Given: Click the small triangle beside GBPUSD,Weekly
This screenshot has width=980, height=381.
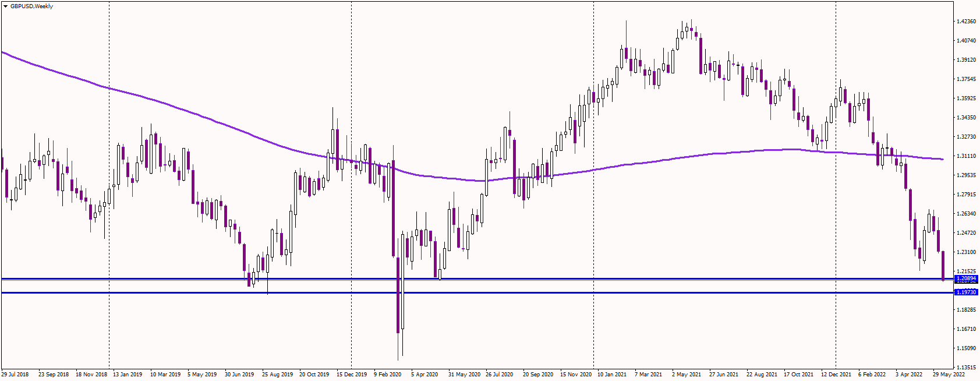Looking at the screenshot, I should pos(6,6).
